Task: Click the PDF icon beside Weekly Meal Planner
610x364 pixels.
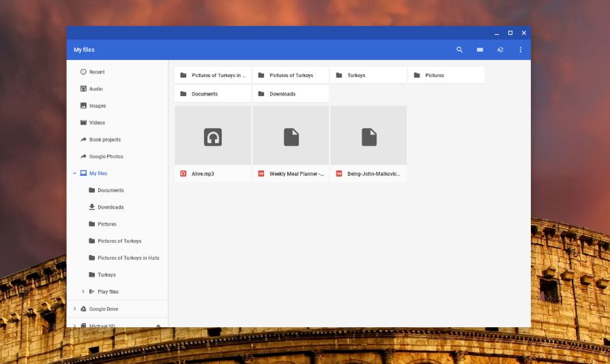Action: coord(261,174)
